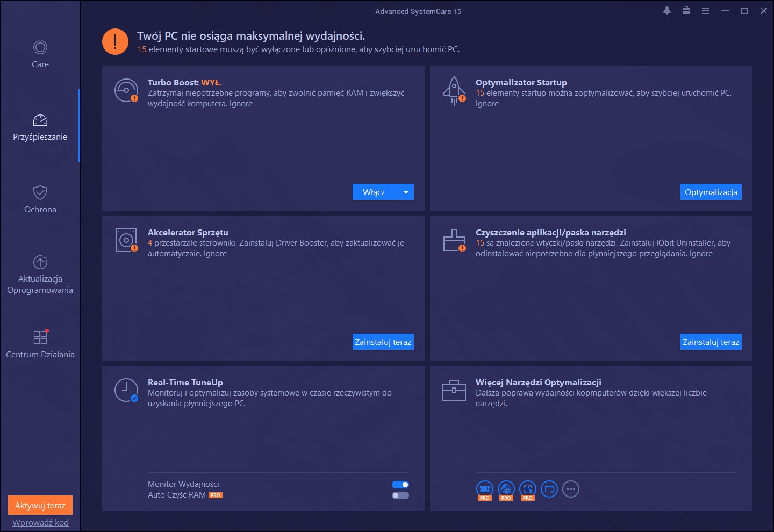Click the Optymalizator Startup rocket icon
774x532 pixels.
tap(454, 90)
